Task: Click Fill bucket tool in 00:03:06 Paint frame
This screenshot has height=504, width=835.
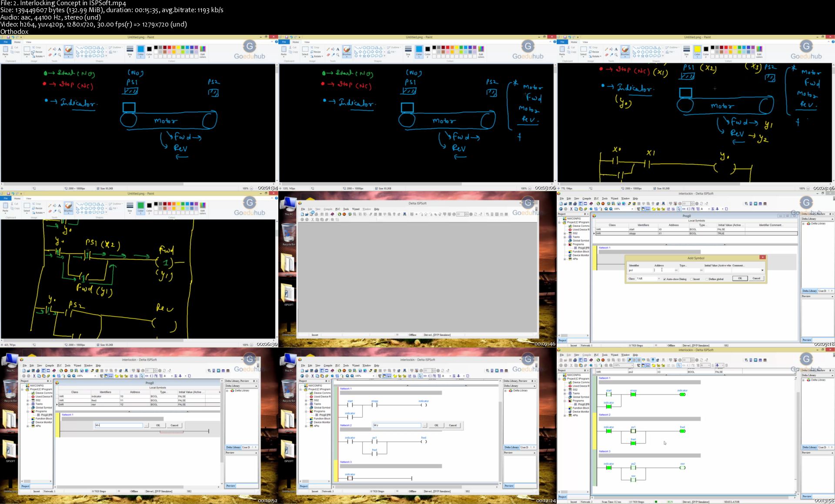Action: point(333,49)
